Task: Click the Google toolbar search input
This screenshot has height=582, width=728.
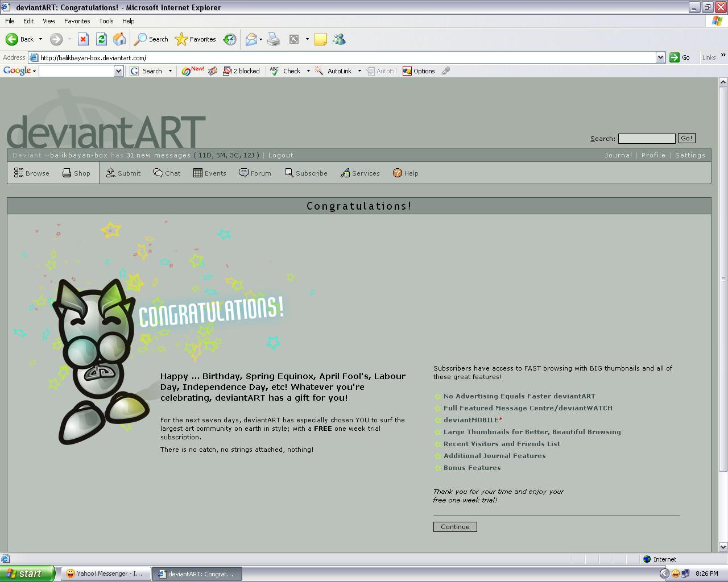Action: (76, 71)
